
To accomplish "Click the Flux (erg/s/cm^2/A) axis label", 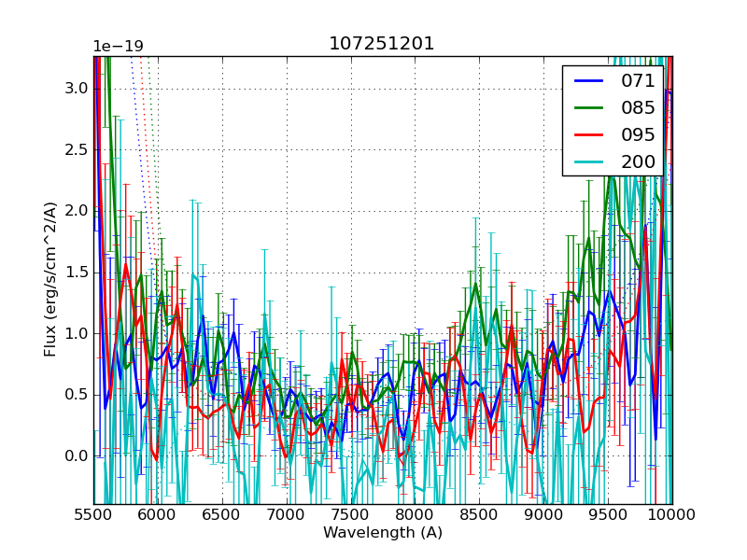I will (50, 278).
